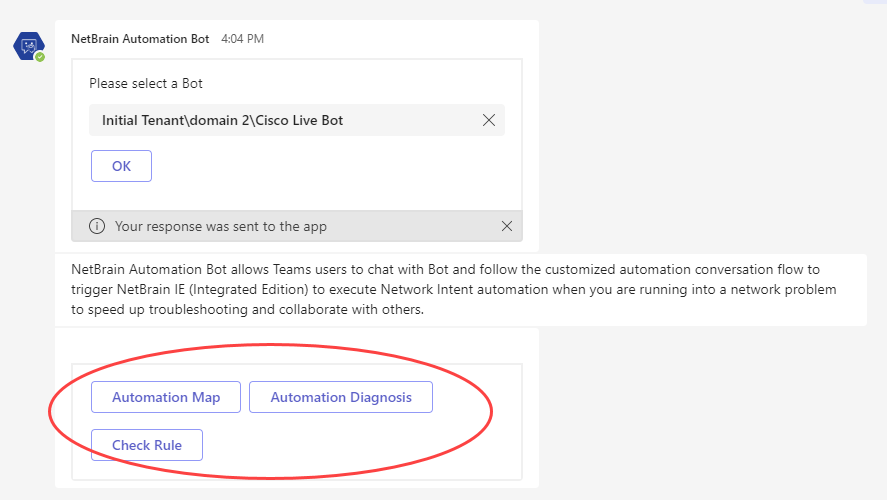Click the info icon in the response banner
The image size is (887, 500).
pos(97,226)
